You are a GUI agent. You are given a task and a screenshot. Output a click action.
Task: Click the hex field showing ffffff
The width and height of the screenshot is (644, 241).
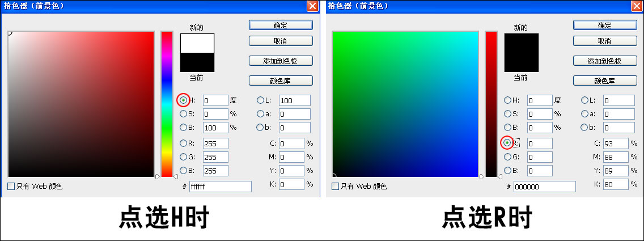(220, 187)
